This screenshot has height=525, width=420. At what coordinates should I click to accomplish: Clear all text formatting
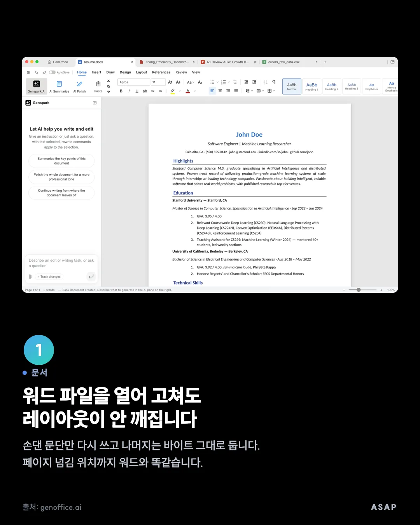click(x=200, y=82)
